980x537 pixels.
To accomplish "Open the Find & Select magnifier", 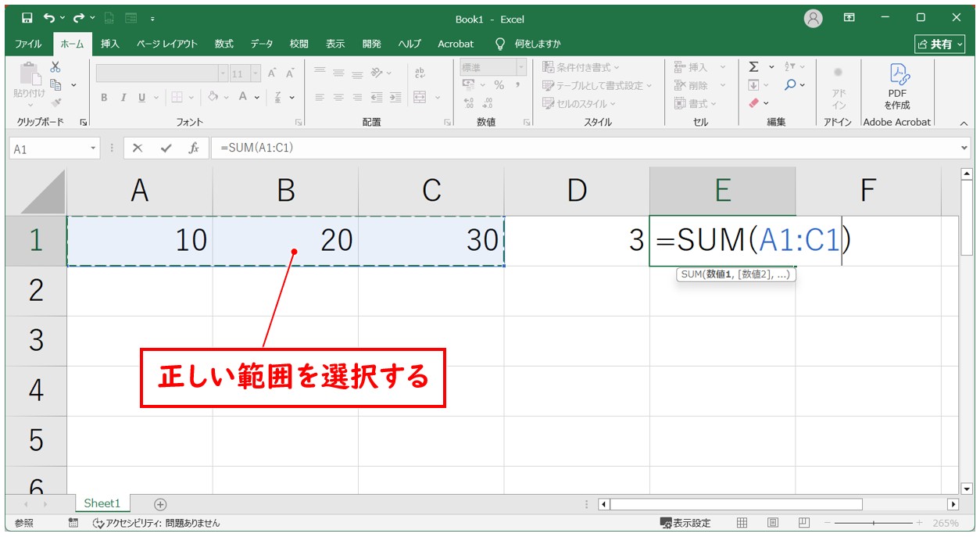I will (790, 85).
